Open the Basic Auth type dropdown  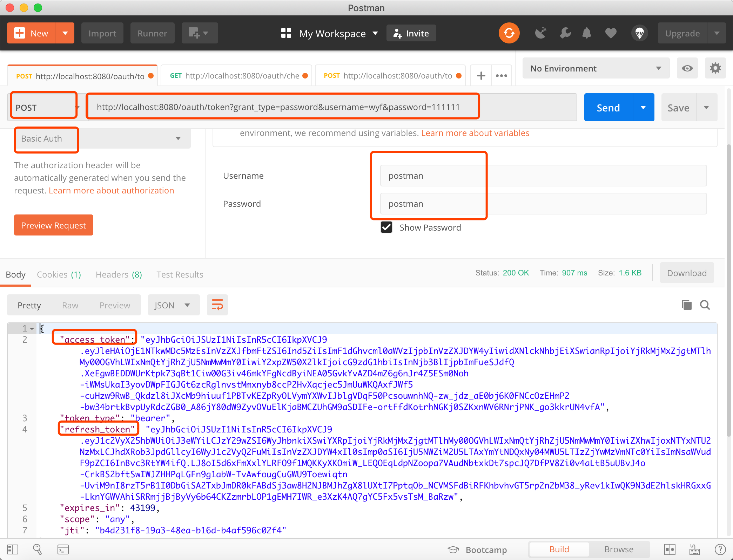[x=102, y=138]
